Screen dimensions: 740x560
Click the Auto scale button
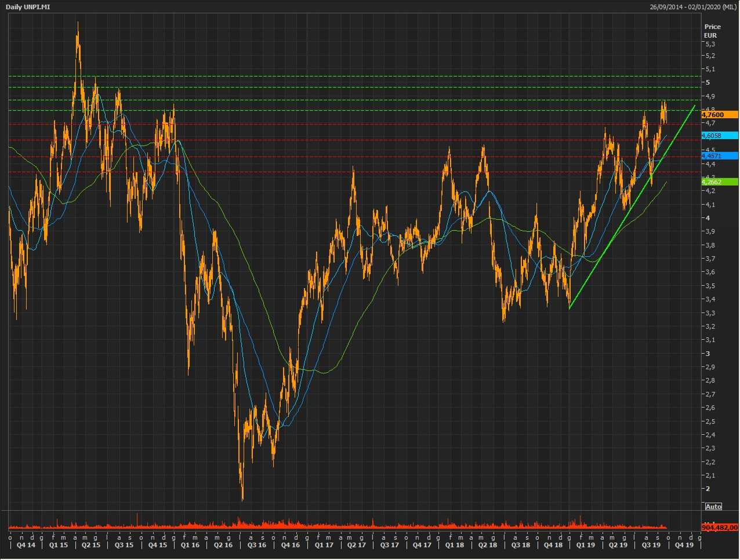(x=713, y=507)
